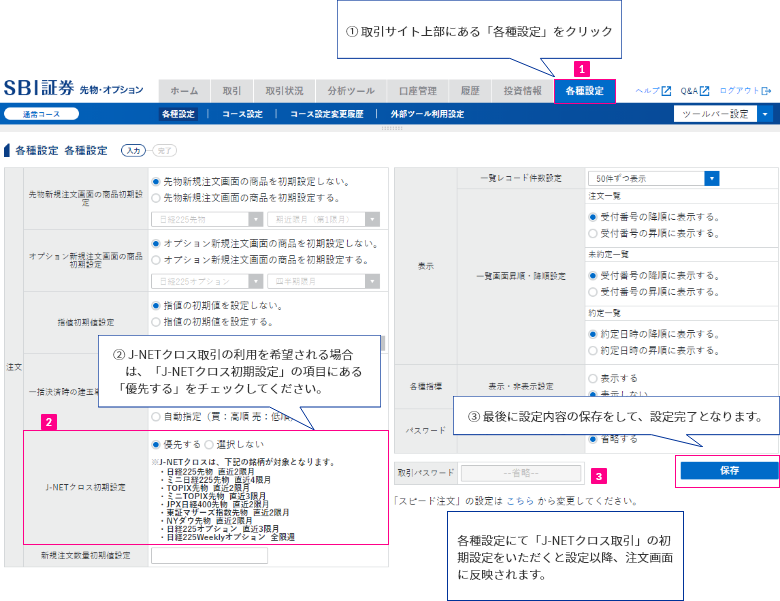Click the ログアウト link

pos(745,91)
